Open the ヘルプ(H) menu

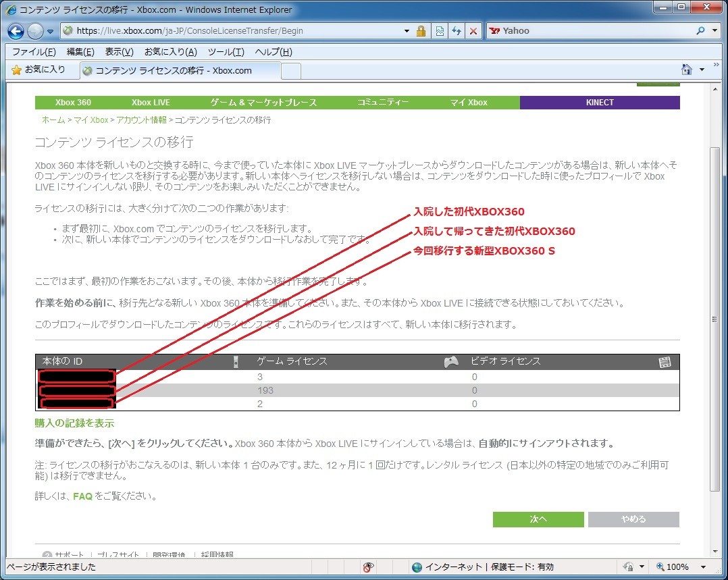tap(274, 51)
